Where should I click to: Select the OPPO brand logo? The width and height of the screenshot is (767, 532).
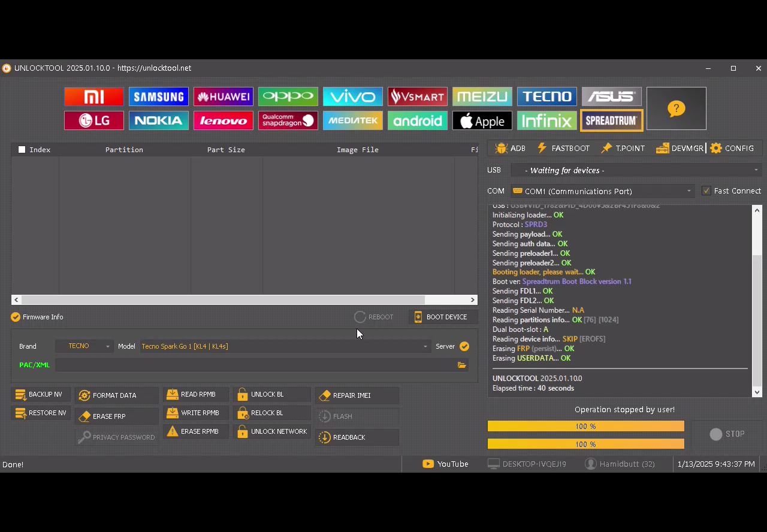288,96
